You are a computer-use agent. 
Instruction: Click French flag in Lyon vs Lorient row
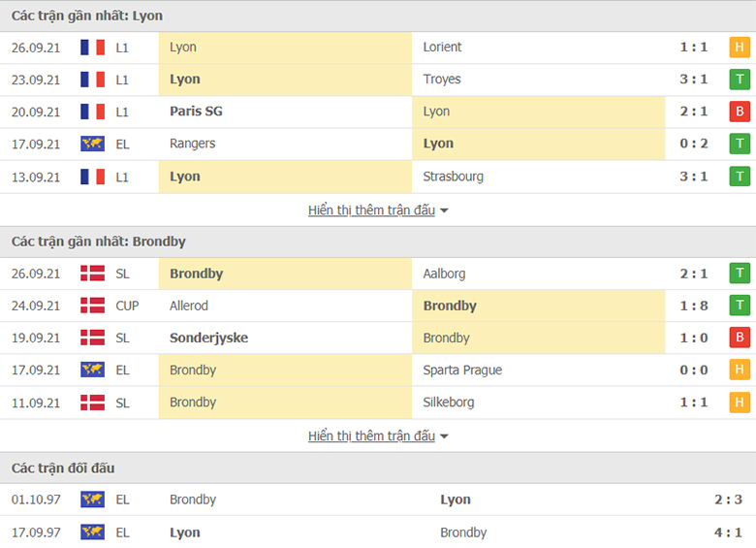coord(93,48)
